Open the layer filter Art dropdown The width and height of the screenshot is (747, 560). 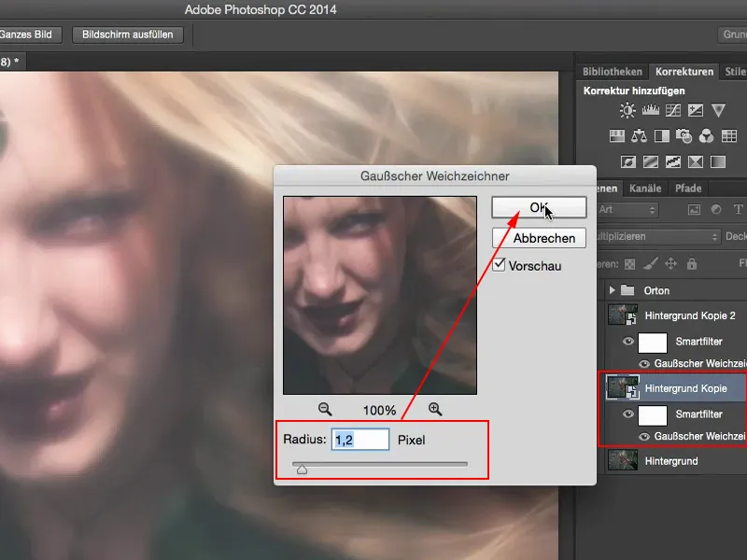pyautogui.click(x=627, y=209)
